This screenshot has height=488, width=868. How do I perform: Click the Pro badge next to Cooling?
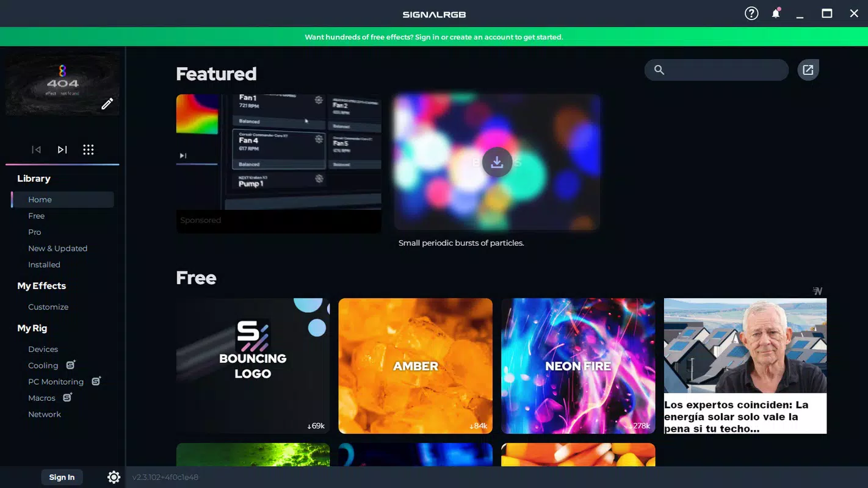pyautogui.click(x=71, y=365)
